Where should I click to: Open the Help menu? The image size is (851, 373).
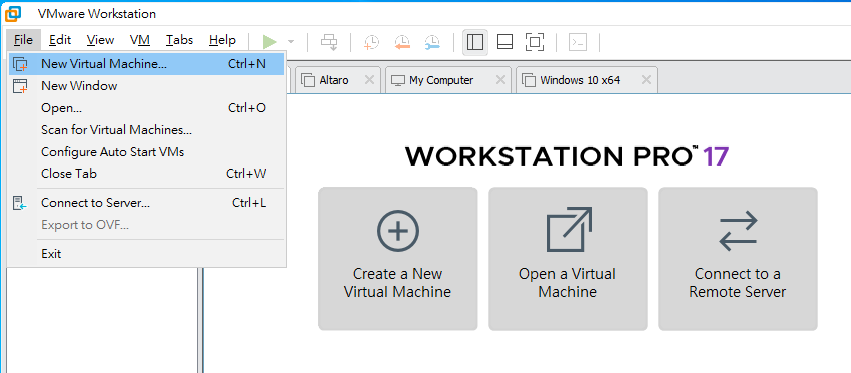(x=223, y=40)
